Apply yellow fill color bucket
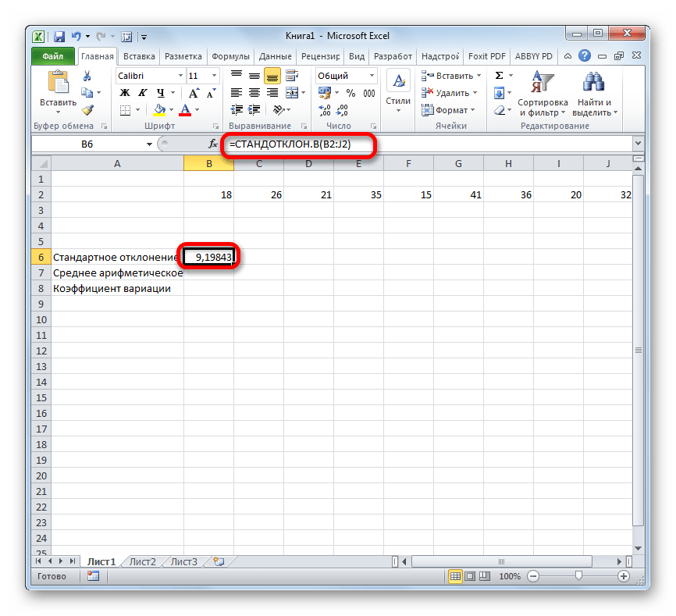This screenshot has height=616, width=676. pos(159,110)
